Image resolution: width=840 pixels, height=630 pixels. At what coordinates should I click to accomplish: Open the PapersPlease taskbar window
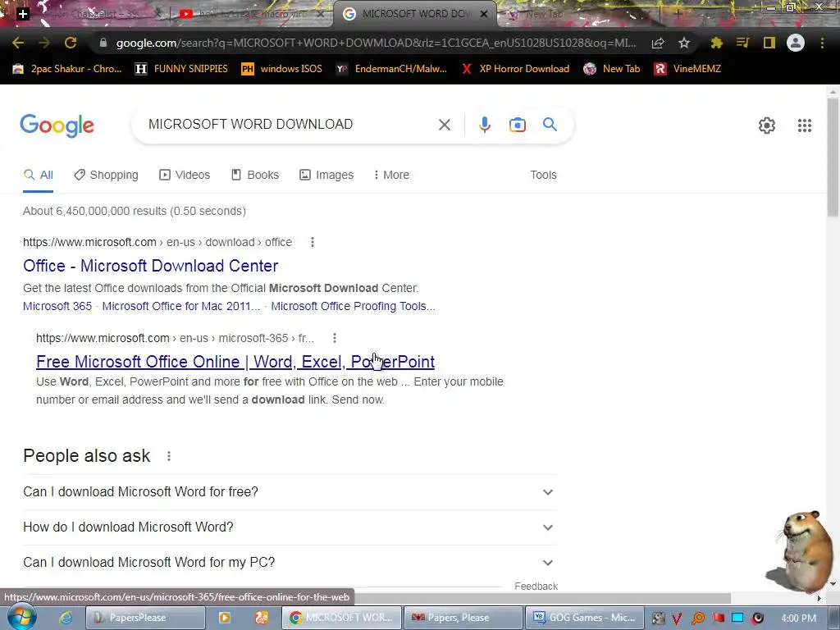tap(145, 618)
